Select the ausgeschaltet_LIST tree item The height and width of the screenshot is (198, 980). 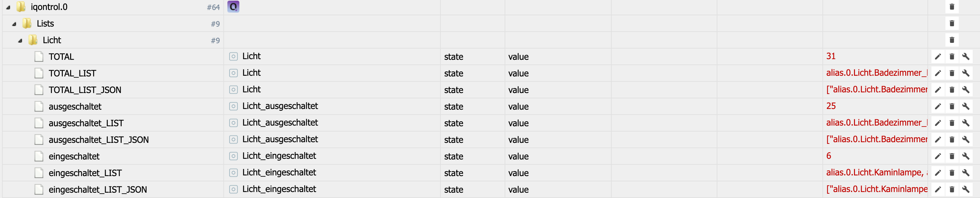coord(86,123)
